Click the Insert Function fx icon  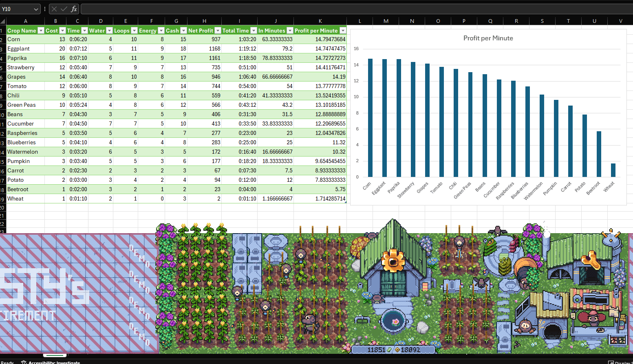(x=74, y=9)
